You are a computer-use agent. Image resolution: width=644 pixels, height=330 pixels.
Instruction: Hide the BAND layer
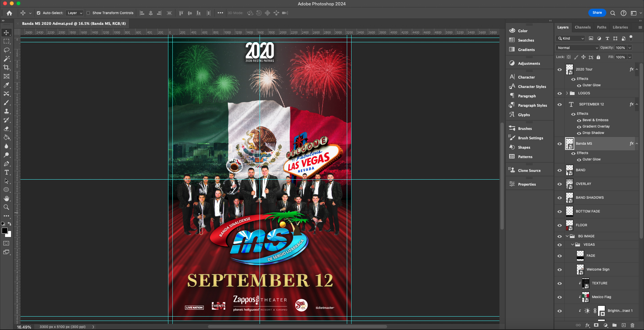tap(559, 170)
